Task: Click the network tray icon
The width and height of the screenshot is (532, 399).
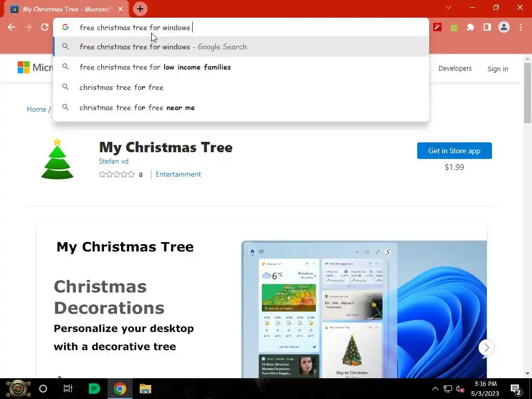Action: tap(447, 389)
